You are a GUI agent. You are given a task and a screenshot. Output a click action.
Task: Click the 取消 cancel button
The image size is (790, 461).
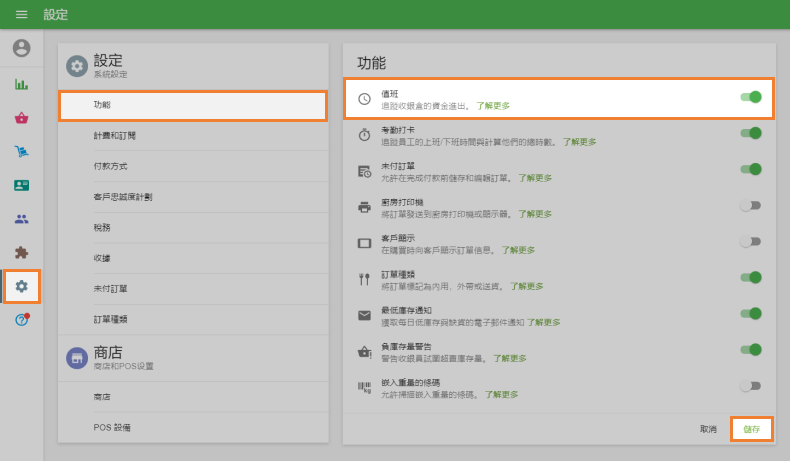coord(708,429)
